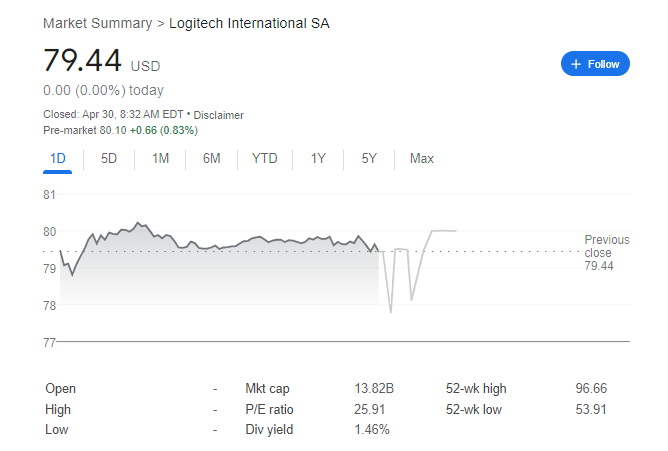Switch to the 5Y tab
Viewport: 668px width, 451px height.
pos(369,158)
